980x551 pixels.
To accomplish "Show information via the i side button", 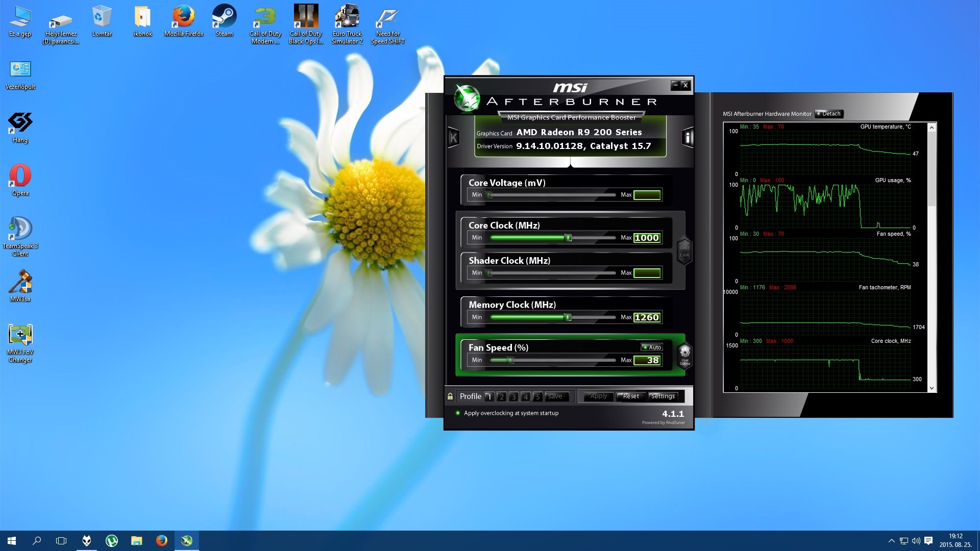I will (688, 137).
